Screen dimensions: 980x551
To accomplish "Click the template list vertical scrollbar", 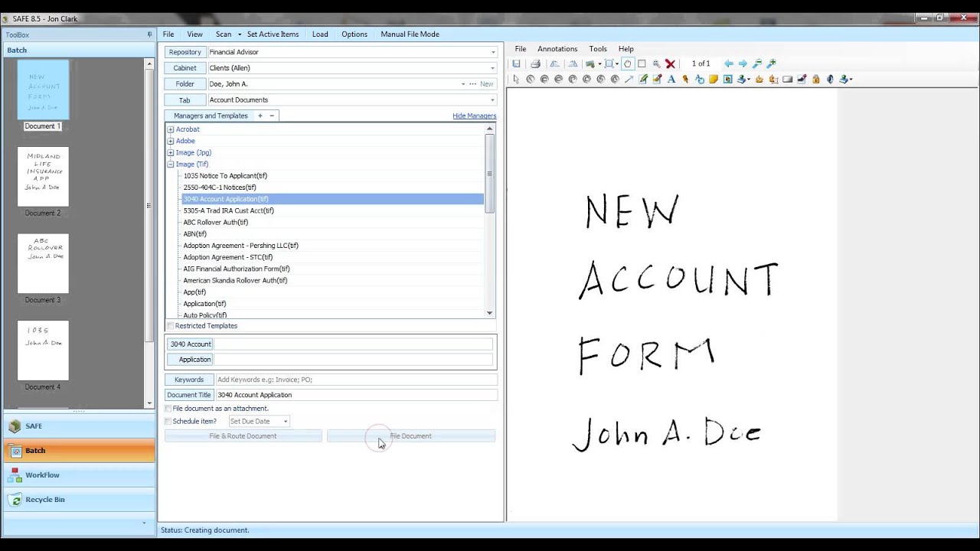I will pos(490,172).
